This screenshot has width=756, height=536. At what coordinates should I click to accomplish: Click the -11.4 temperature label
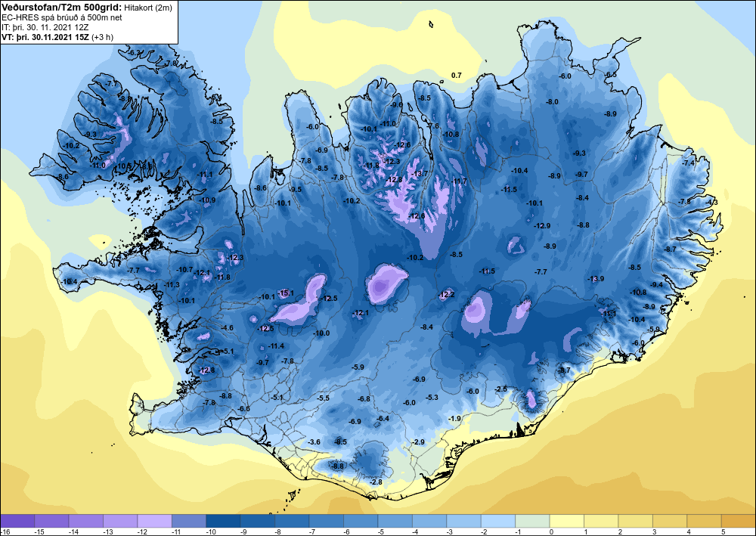pos(276,346)
